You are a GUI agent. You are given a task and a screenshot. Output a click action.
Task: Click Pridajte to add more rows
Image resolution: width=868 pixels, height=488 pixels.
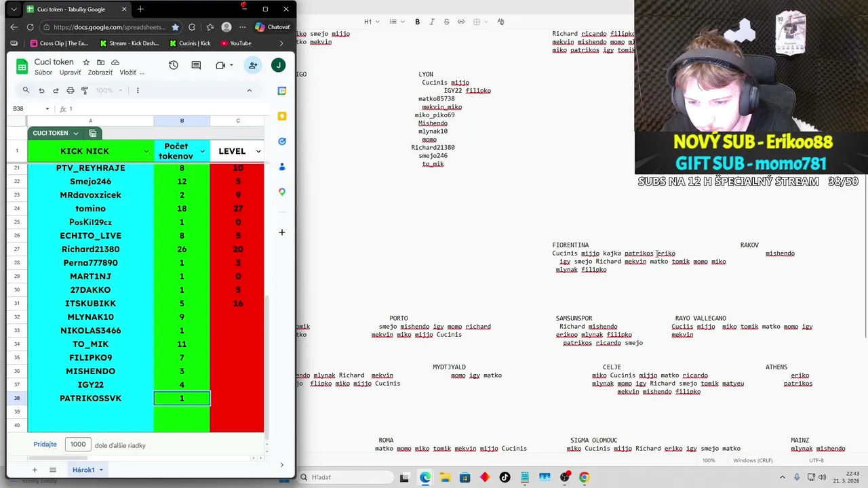point(45,445)
